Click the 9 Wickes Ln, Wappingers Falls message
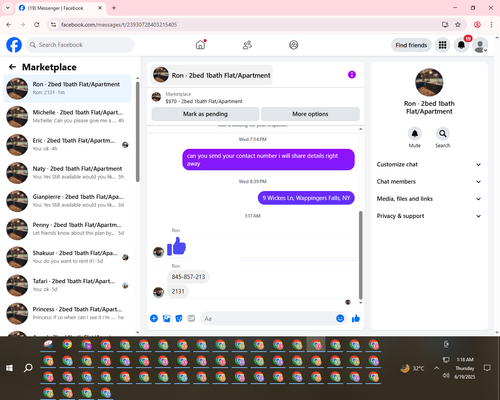Image resolution: width=500 pixels, height=400 pixels. coord(306,198)
